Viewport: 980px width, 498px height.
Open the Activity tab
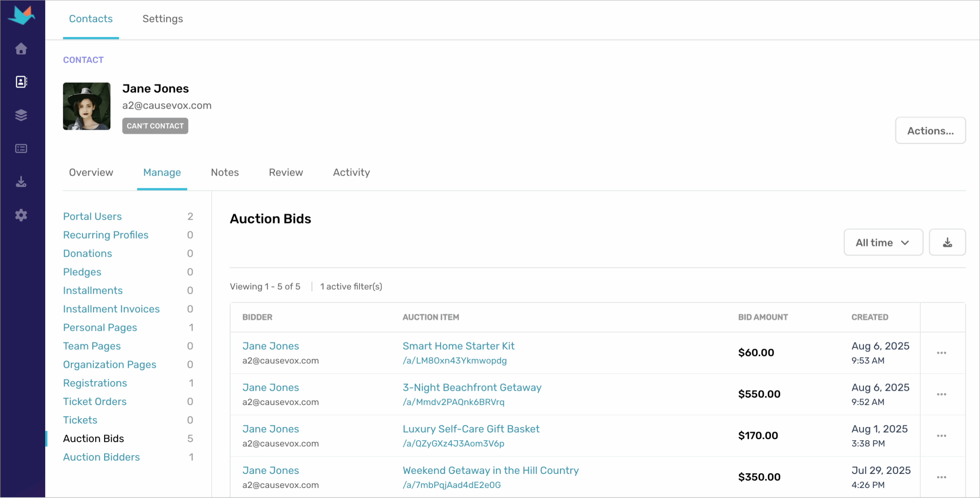[351, 172]
